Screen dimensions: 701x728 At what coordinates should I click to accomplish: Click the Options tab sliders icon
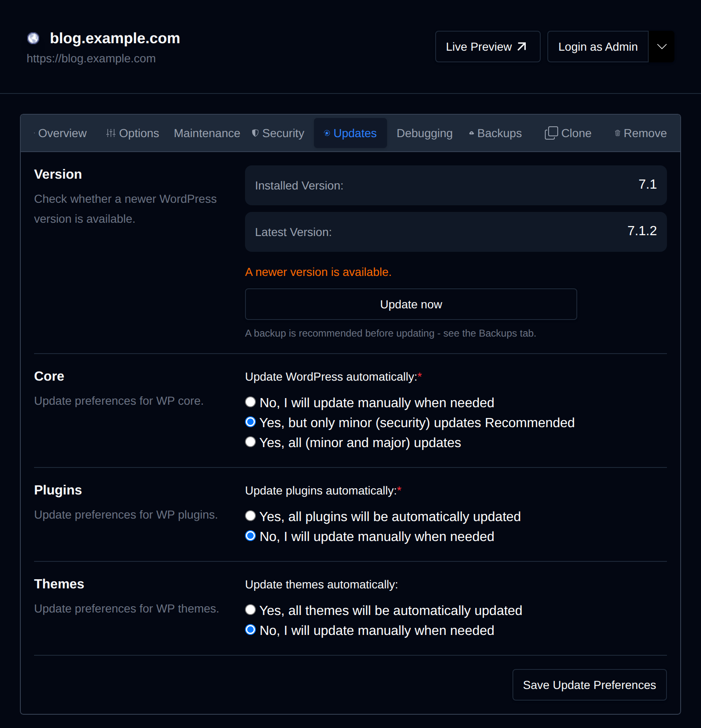pos(110,133)
